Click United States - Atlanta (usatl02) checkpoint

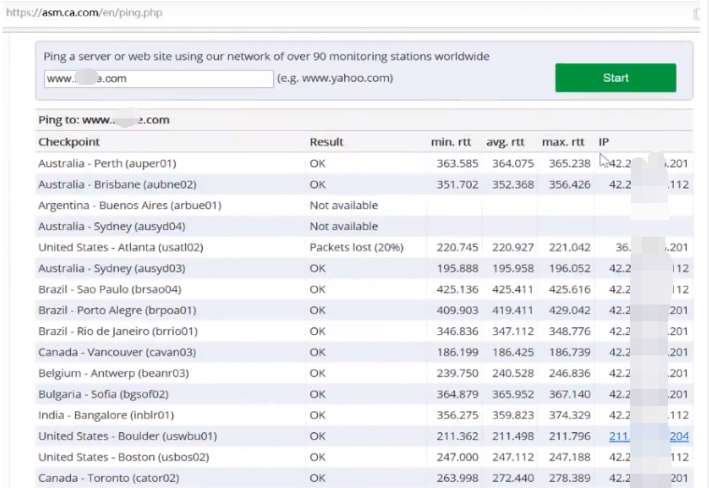[x=121, y=247]
